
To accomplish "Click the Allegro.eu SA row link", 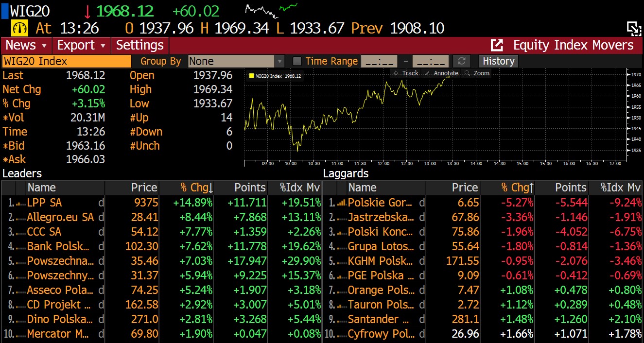I will [60, 217].
